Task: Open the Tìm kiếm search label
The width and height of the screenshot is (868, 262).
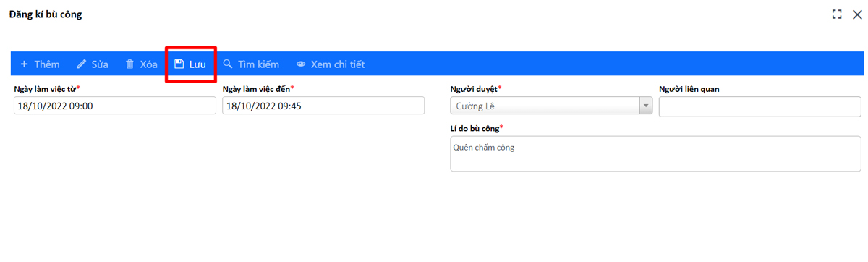Action: pyautogui.click(x=258, y=64)
